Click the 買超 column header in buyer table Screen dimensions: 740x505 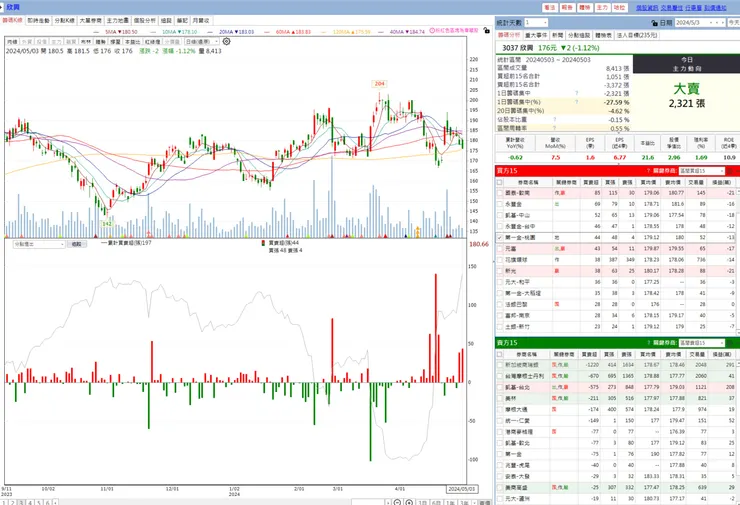pyautogui.click(x=591, y=182)
